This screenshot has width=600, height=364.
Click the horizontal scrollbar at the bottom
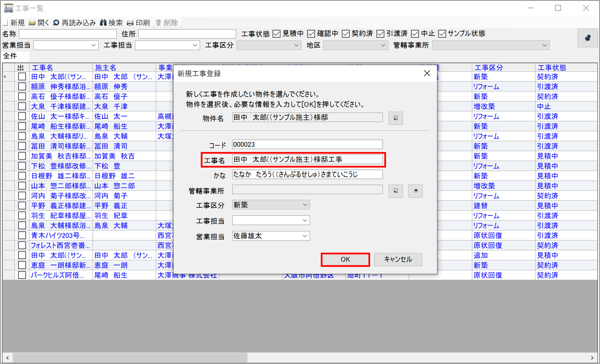point(130,358)
